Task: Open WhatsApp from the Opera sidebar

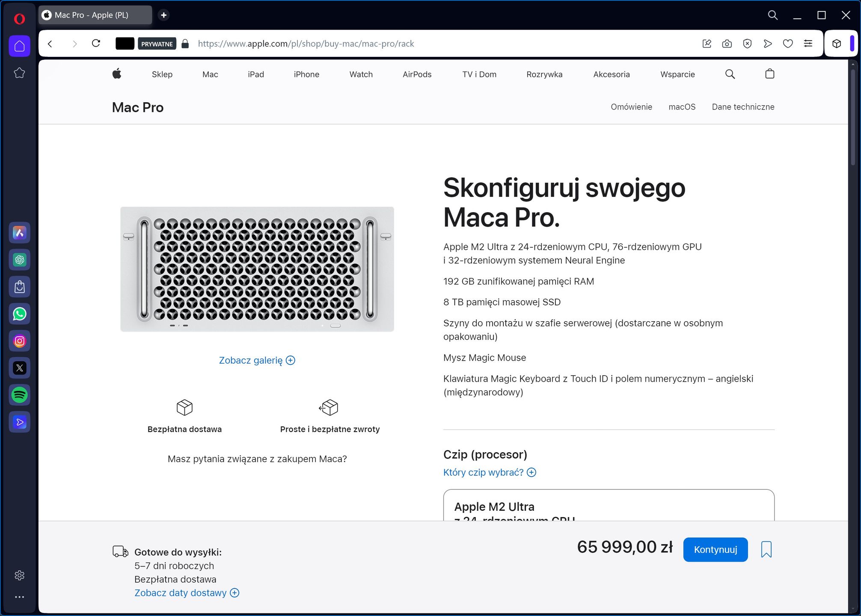Action: [20, 314]
